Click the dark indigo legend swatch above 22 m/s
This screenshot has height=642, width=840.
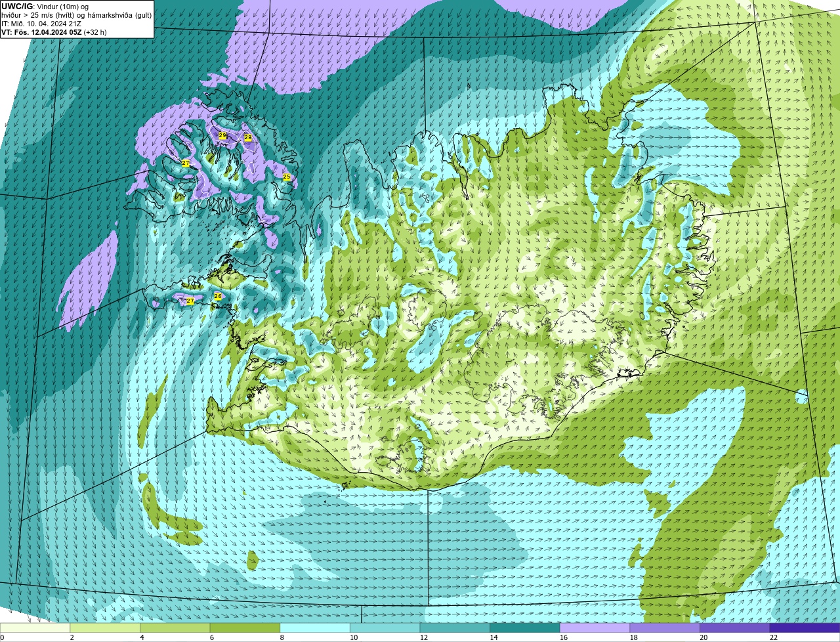tap(805, 628)
